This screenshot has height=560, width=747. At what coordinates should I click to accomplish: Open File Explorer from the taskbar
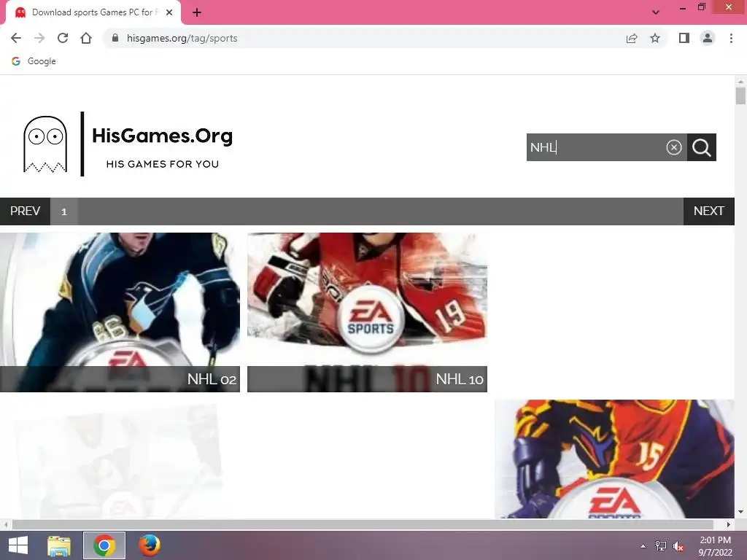59,545
